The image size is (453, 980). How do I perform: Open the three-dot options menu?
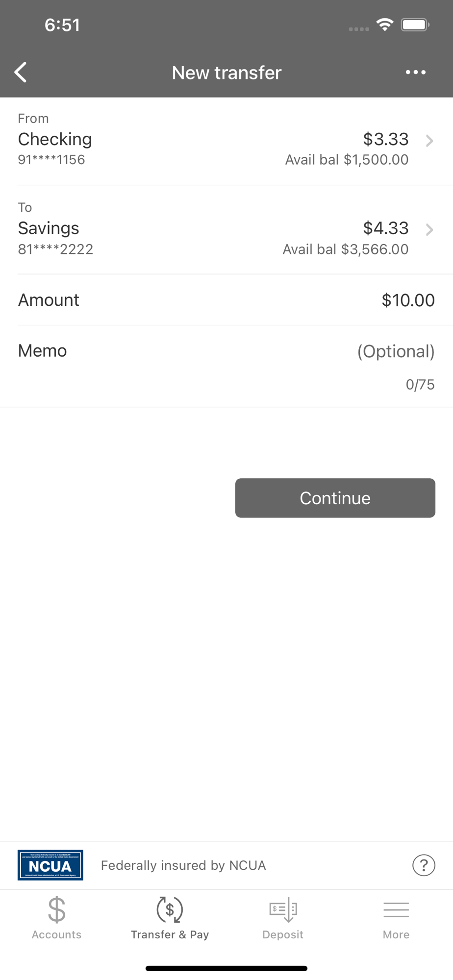tap(415, 73)
